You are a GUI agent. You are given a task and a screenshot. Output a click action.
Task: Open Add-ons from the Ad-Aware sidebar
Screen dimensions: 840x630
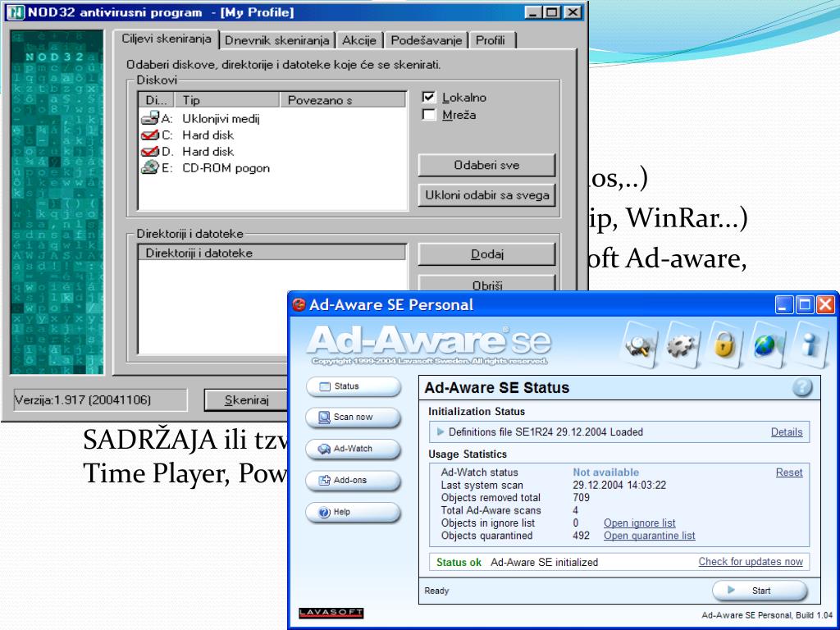click(353, 481)
